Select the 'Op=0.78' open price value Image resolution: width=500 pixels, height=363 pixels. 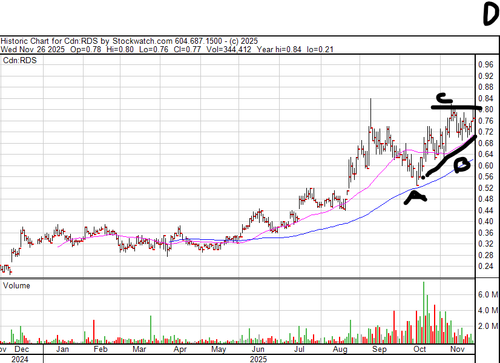(85, 49)
